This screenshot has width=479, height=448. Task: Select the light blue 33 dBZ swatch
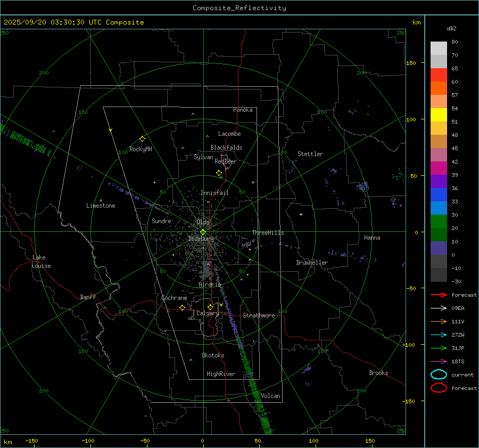(439, 208)
